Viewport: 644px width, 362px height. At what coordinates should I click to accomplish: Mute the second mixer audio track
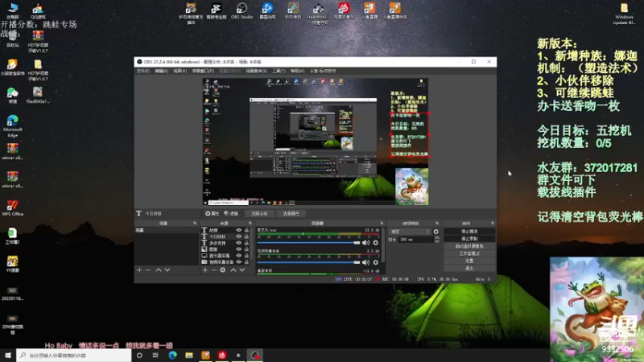point(365,262)
